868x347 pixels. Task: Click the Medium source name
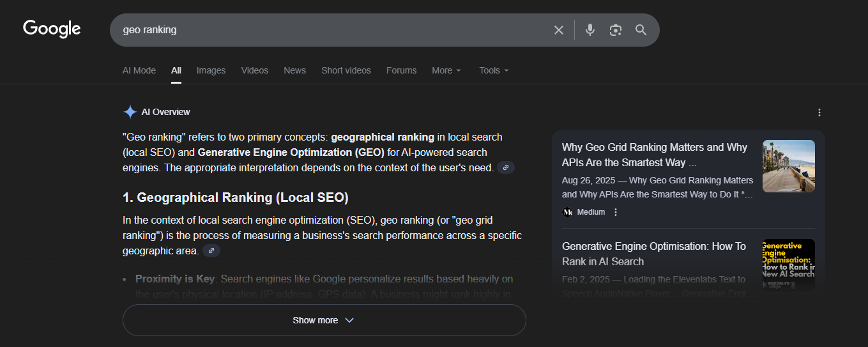click(x=591, y=212)
